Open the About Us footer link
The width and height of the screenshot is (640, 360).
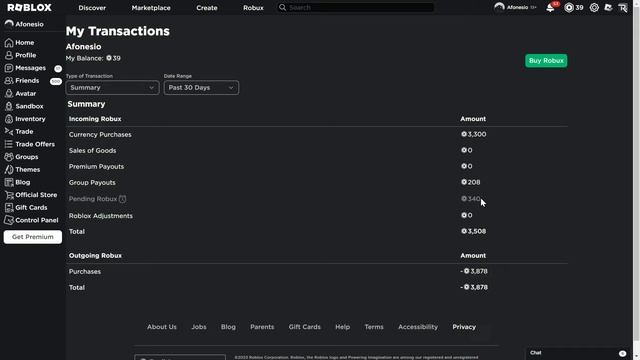tap(162, 327)
